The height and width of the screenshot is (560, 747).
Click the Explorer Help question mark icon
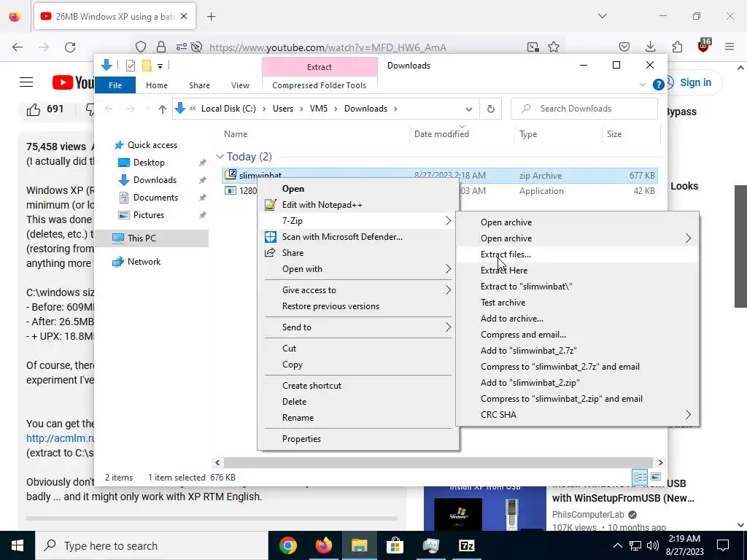point(659,85)
